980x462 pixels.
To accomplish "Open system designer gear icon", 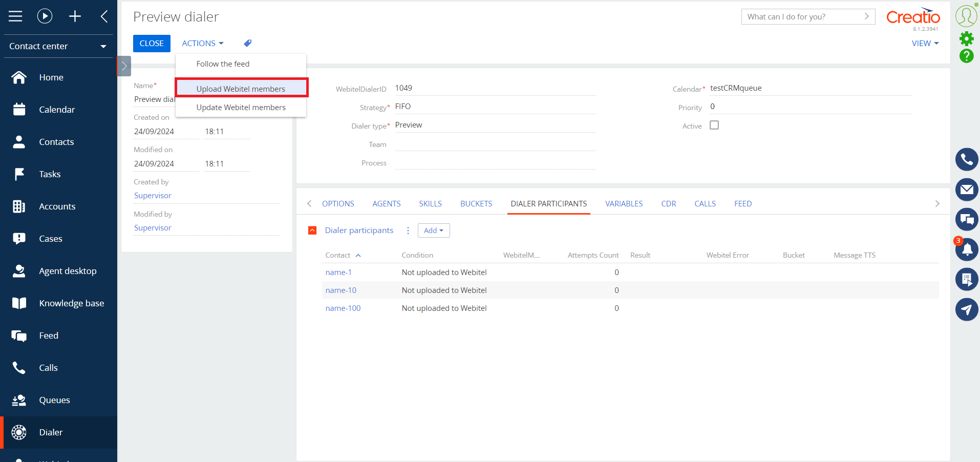I will tap(966, 38).
